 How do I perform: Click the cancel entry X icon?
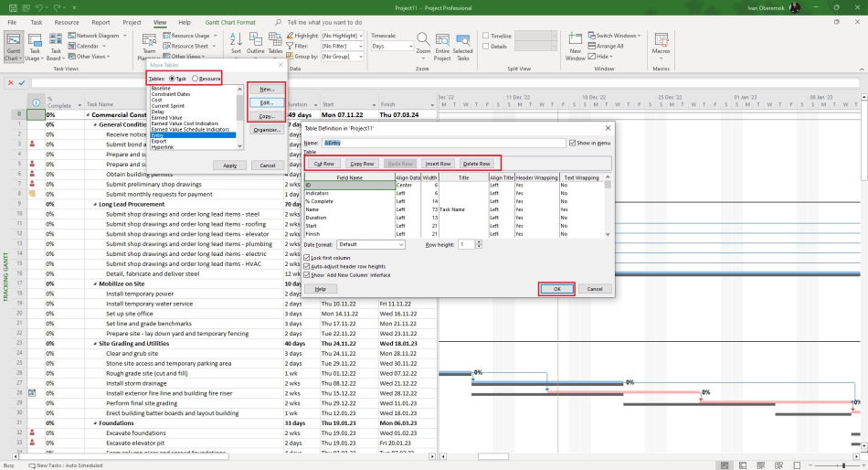10,82
